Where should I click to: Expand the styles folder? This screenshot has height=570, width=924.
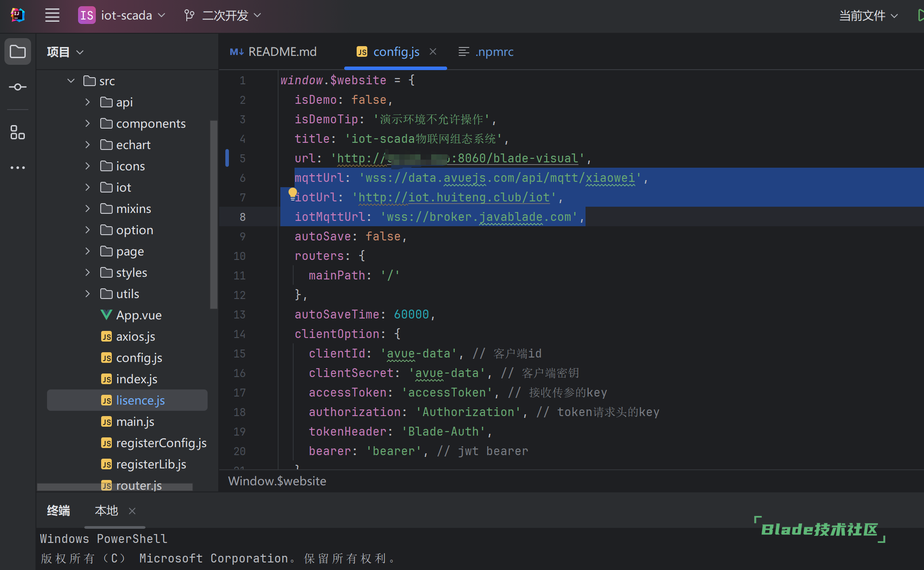(x=87, y=272)
